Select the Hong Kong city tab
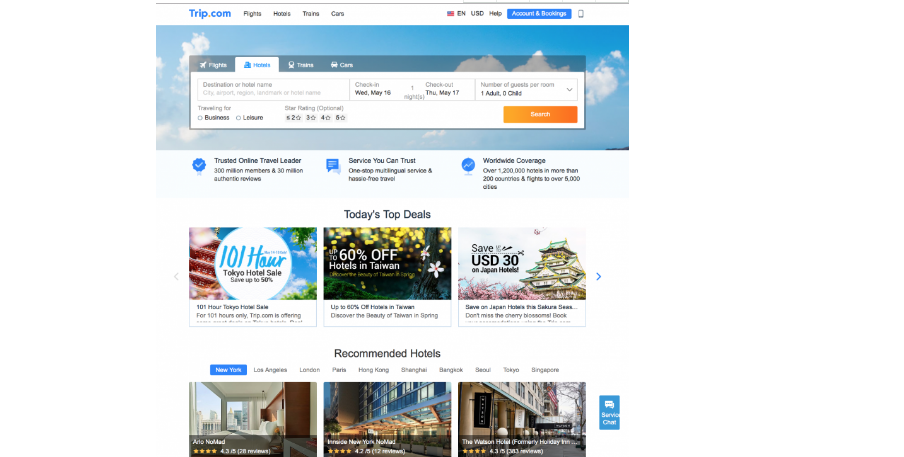Image resolution: width=904 pixels, height=457 pixels. coord(374,370)
